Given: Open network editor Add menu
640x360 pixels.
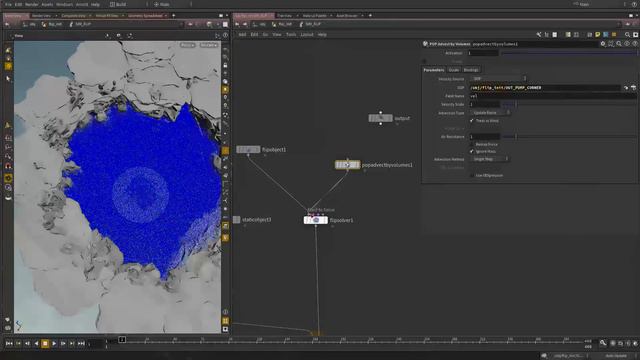Looking at the screenshot, I should 242,35.
